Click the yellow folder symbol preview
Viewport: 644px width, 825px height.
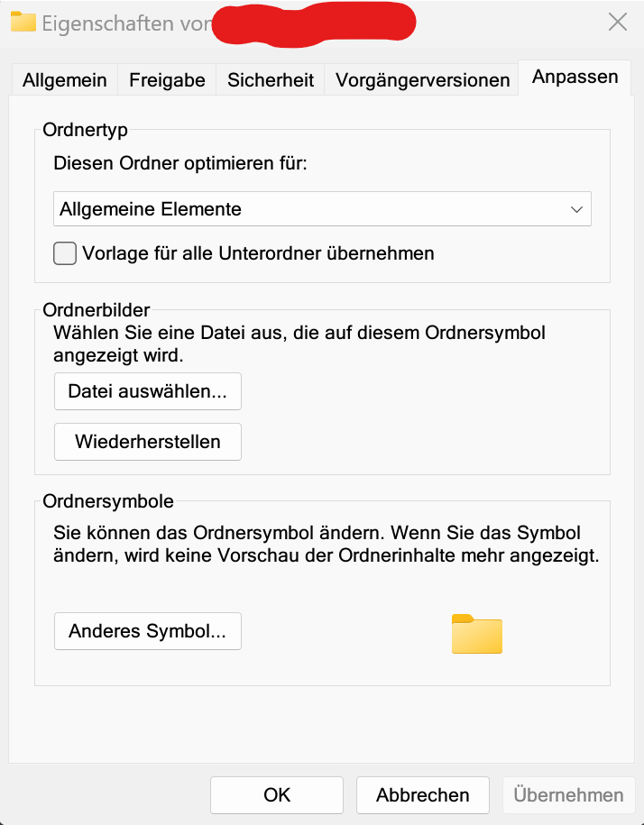pos(476,633)
